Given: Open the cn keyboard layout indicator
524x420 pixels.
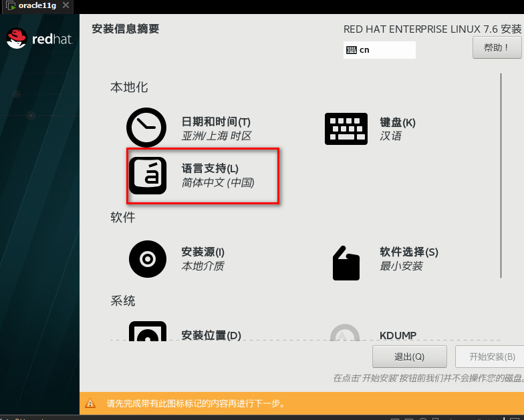Looking at the screenshot, I should (380, 50).
